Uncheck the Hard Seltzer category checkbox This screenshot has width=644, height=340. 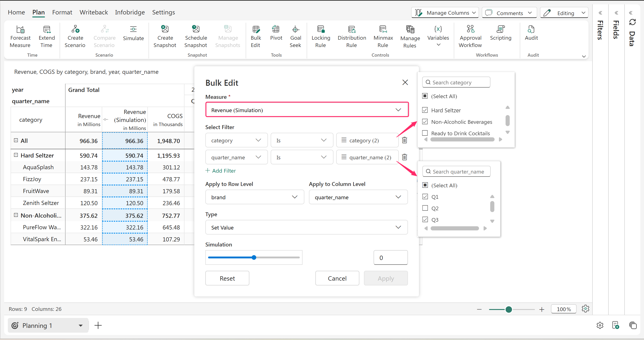tap(425, 110)
